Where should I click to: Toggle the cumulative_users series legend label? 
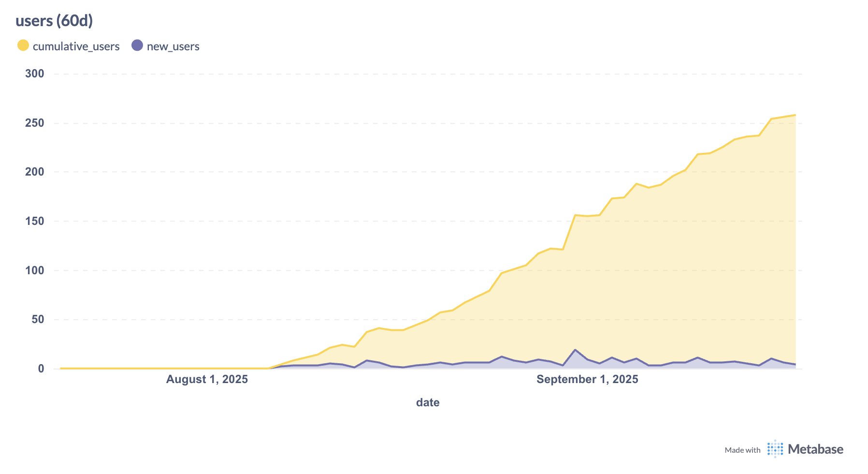[76, 46]
